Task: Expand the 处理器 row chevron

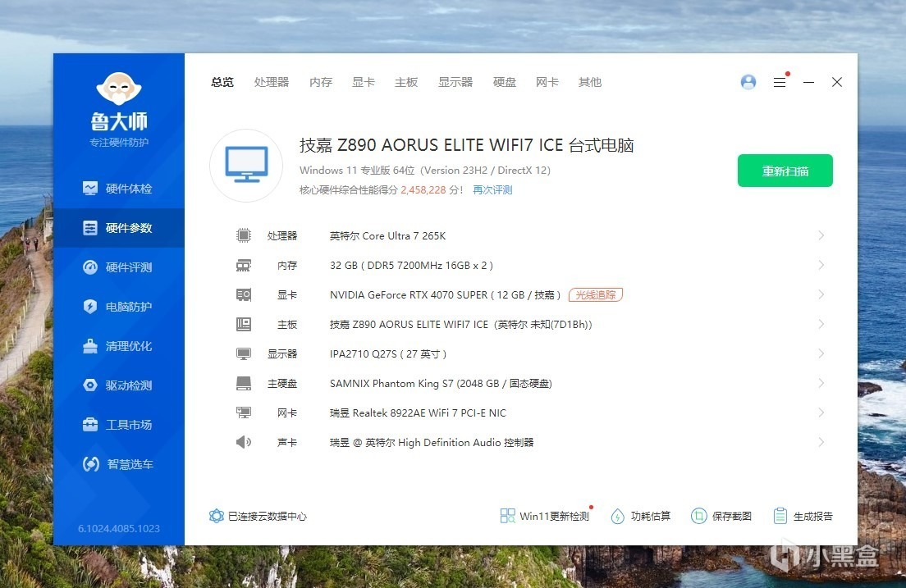Action: tap(821, 235)
